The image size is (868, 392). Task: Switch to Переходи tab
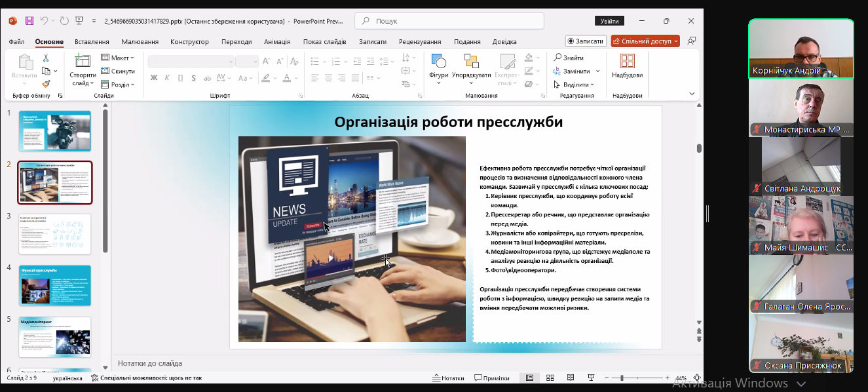tap(236, 41)
